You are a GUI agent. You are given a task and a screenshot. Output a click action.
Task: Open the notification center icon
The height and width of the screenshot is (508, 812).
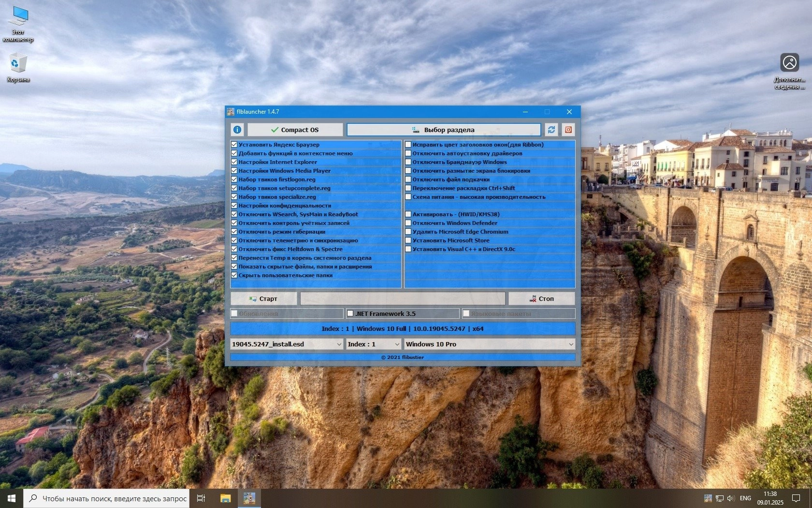click(x=796, y=498)
